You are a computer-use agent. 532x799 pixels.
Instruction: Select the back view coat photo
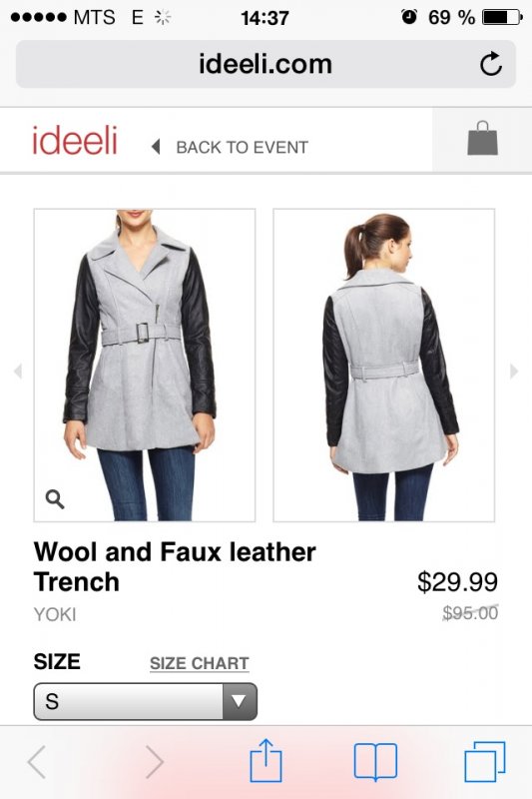[384, 365]
